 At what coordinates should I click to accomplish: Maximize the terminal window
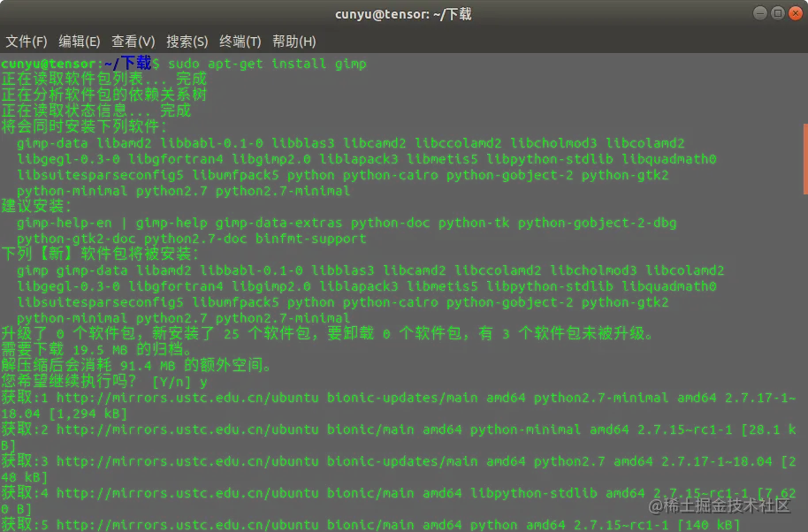(x=778, y=13)
